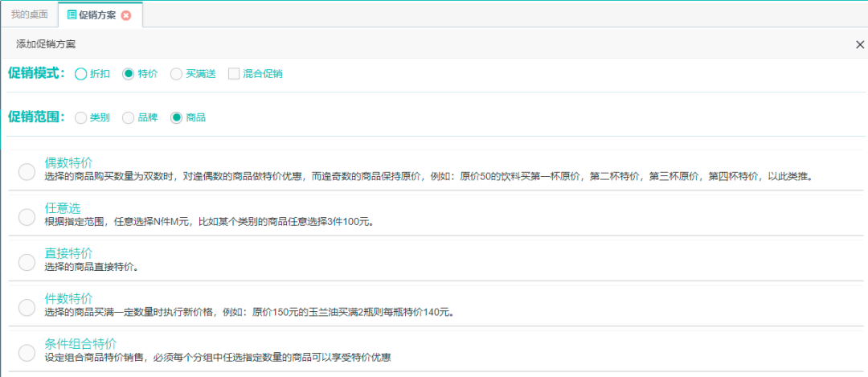Set promotion scope to 品牌

129,117
